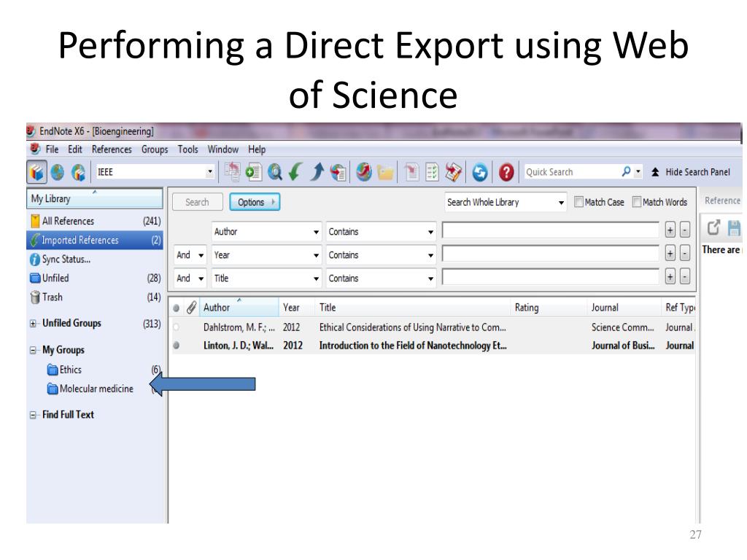
Task: Toggle read status dot of Linton reference
Action: 177,345
